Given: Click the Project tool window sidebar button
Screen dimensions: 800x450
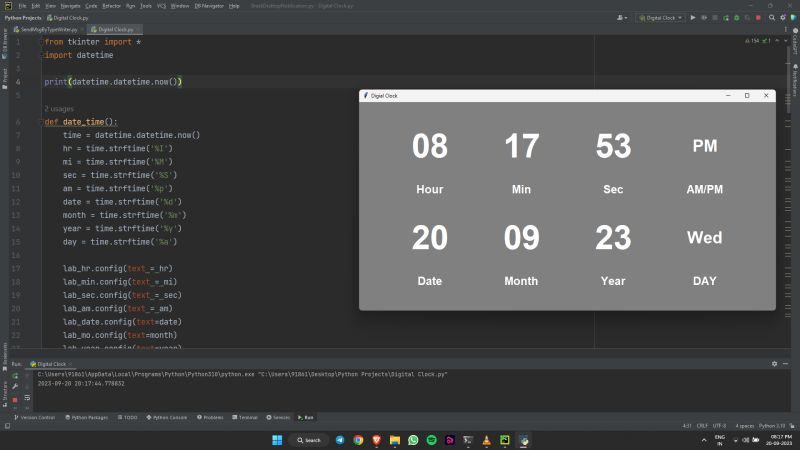Looking at the screenshot, I should point(5,78).
